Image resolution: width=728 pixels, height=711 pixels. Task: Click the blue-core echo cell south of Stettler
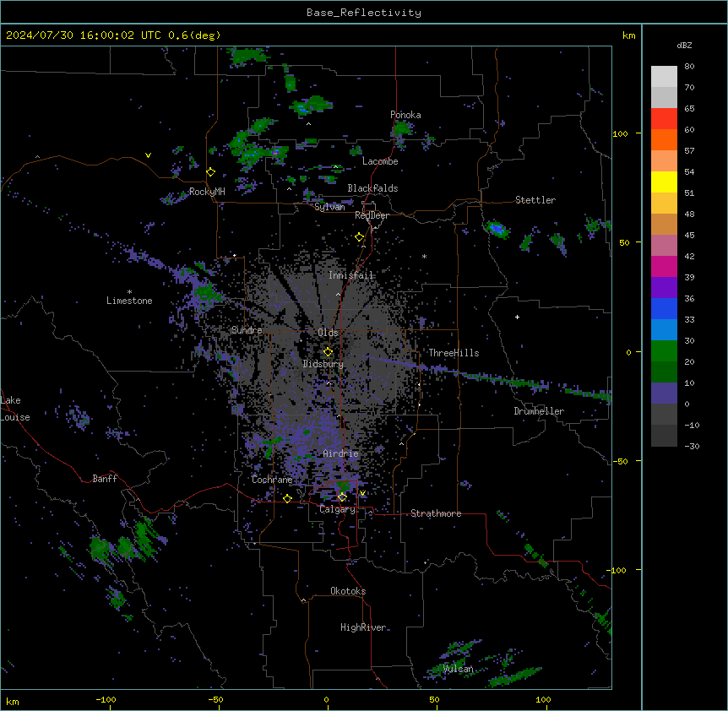click(x=497, y=229)
